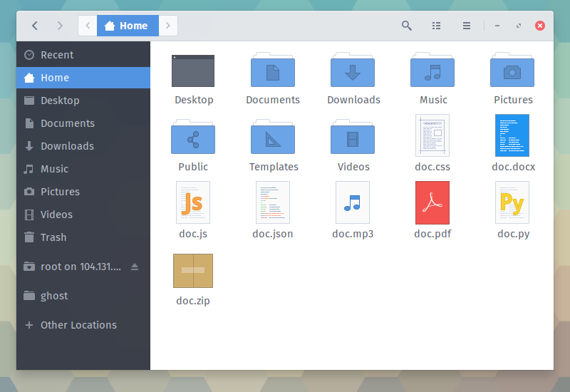Open Other Locations in the sidebar
Image resolution: width=570 pixels, height=392 pixels.
(83, 325)
